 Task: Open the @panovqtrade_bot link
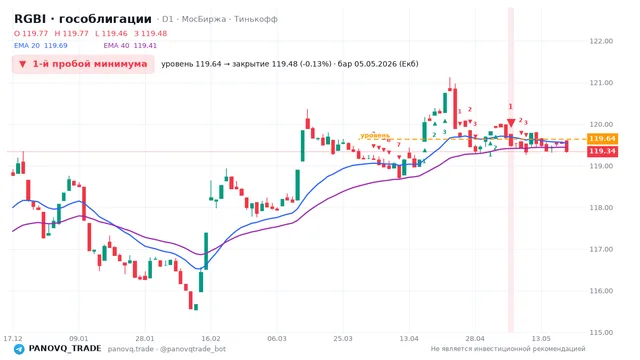tap(193, 349)
